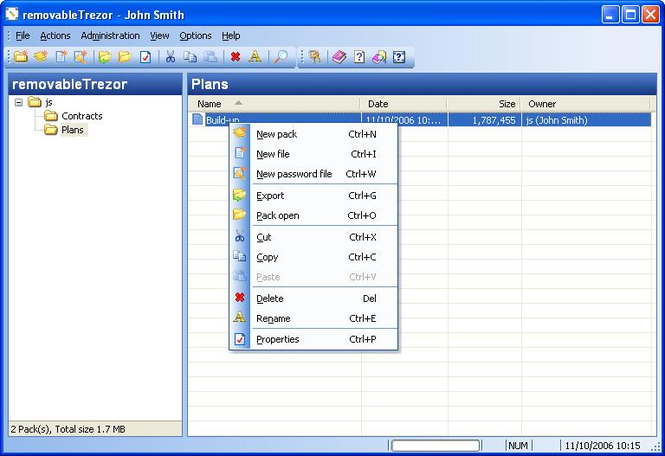Viewport: 665px width, 456px height.
Task: Click the 11/10/2006 10:15 status bar clock
Action: tap(603, 445)
